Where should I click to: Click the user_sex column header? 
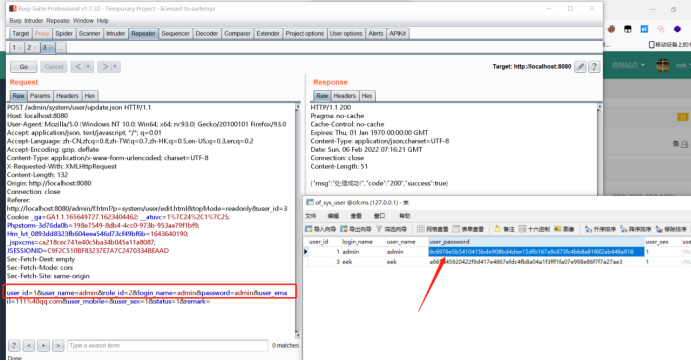click(x=662, y=242)
